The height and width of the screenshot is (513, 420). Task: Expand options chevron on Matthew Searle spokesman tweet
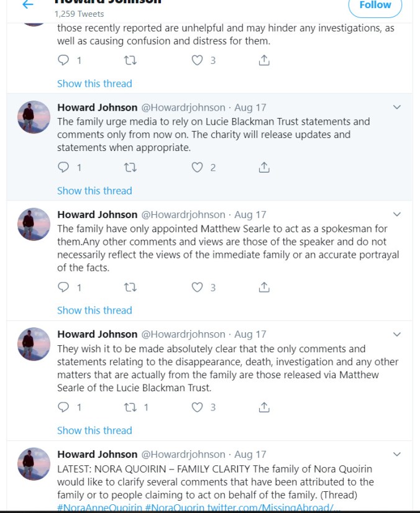tap(398, 214)
